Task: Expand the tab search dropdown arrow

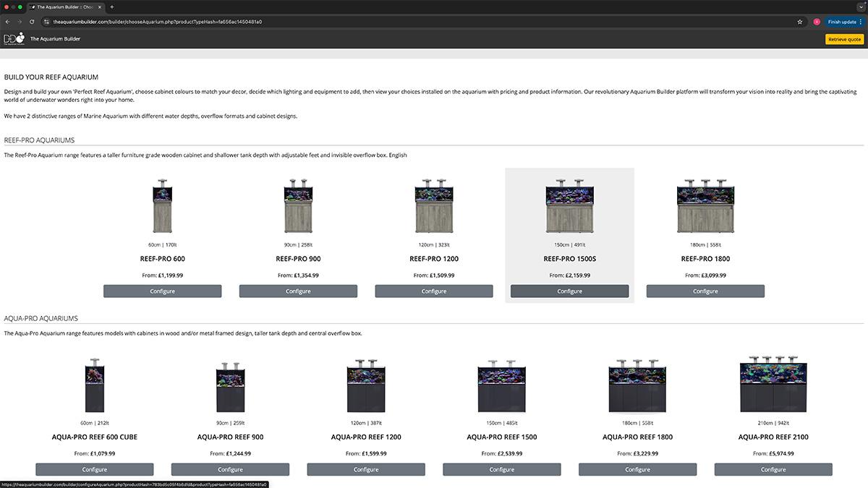Action: tap(859, 7)
